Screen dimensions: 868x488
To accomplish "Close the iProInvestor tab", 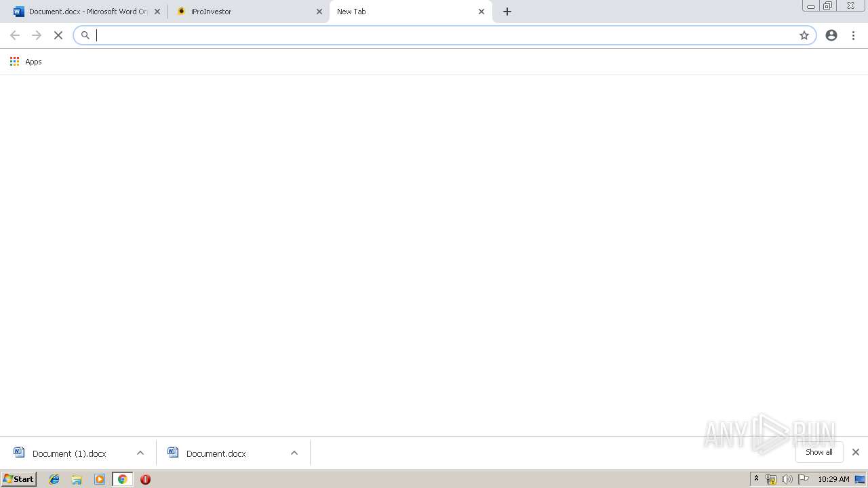I will tap(319, 12).
